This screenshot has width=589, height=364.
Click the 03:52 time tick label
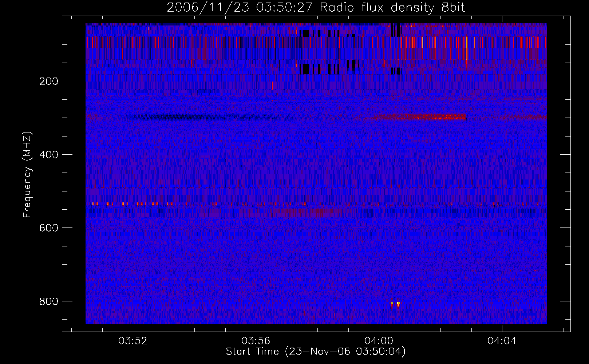point(133,341)
